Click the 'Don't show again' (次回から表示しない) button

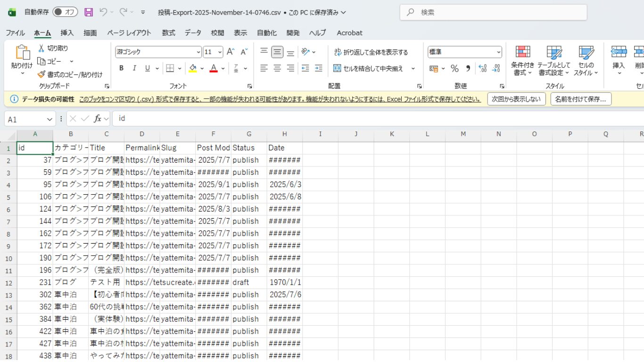516,99
